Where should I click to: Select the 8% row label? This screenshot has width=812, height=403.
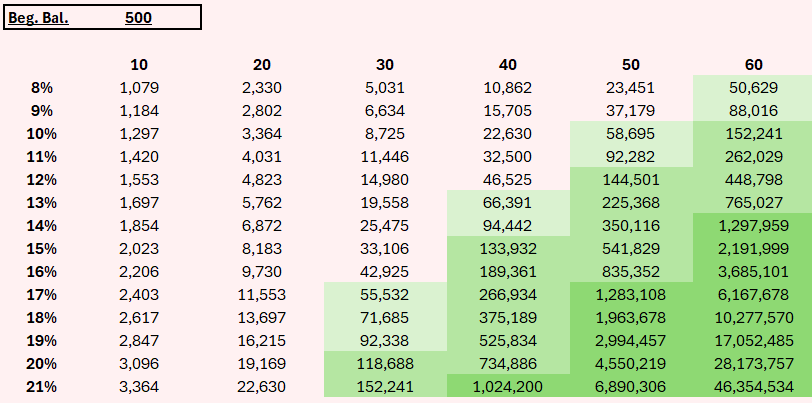pos(41,88)
